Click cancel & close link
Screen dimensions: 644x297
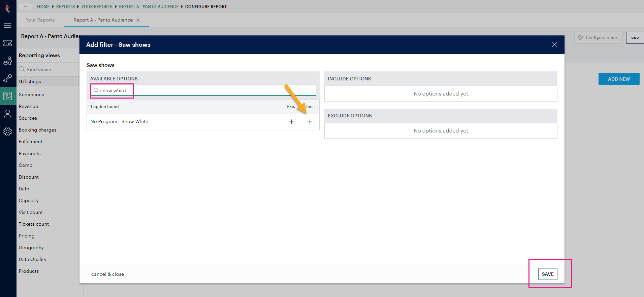[107, 274]
